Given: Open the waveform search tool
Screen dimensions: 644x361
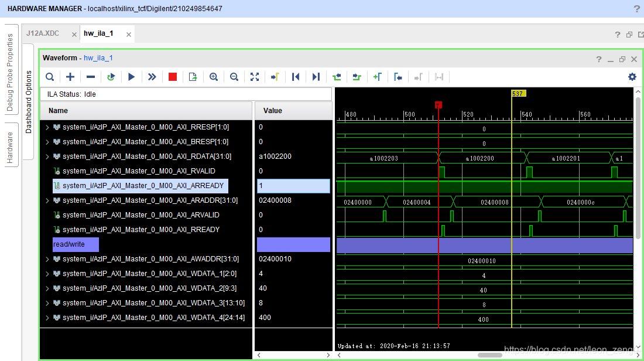Looking at the screenshot, I should pos(50,77).
